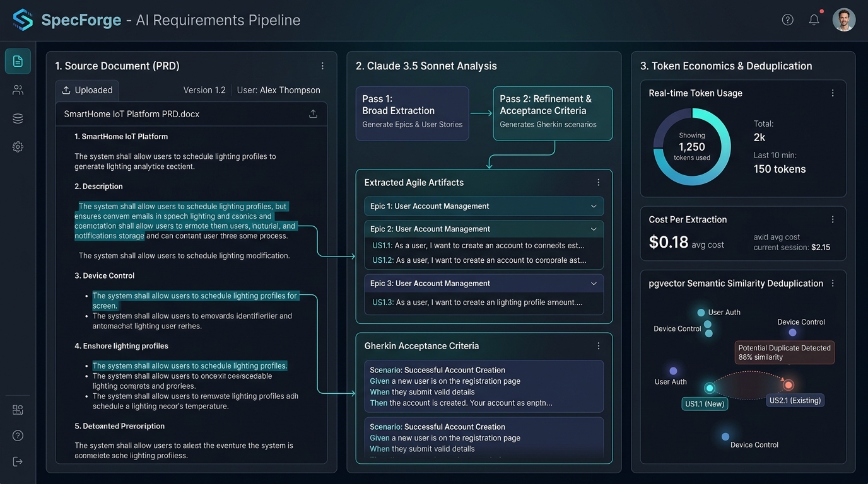The image size is (868, 484).
Task: Open Real-time Token Usage options menu
Action: point(833,93)
